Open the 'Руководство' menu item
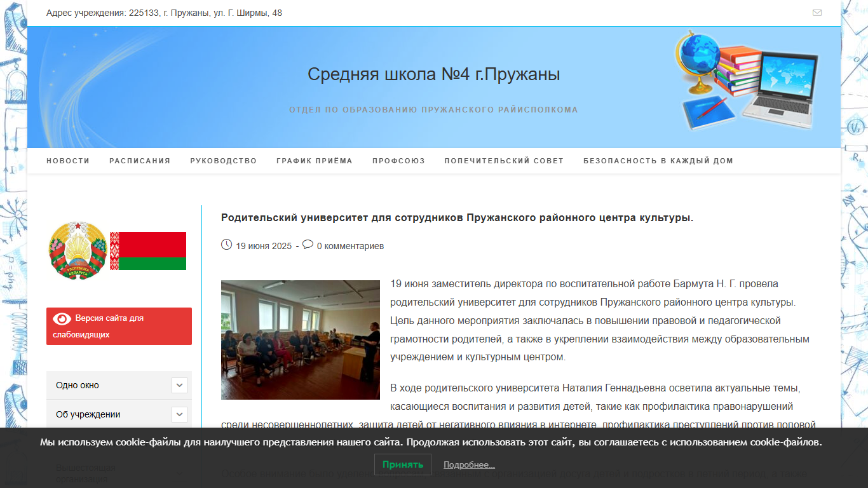The height and width of the screenshot is (488, 868). [224, 161]
